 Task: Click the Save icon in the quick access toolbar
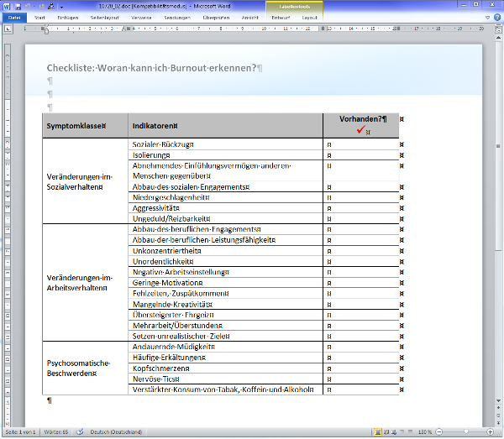click(x=18, y=5)
